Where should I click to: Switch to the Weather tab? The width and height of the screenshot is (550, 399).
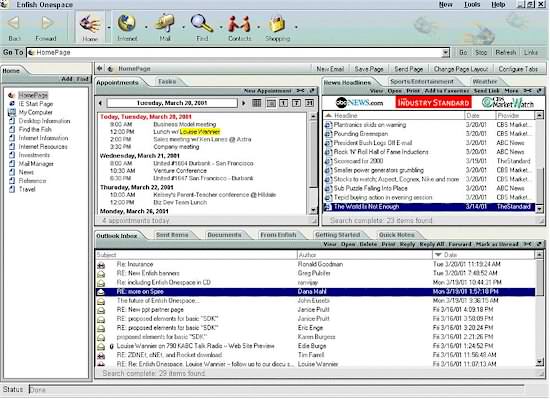tap(485, 81)
